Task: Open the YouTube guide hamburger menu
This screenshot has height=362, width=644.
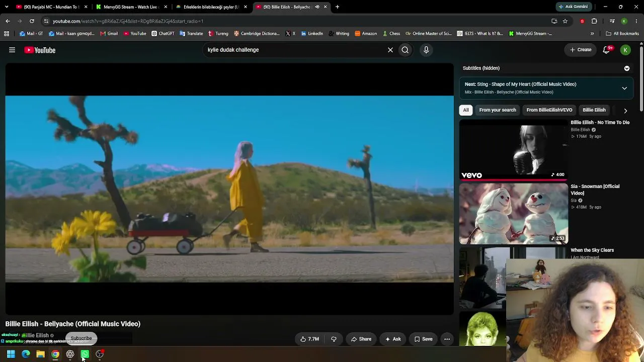Action: 12,50
